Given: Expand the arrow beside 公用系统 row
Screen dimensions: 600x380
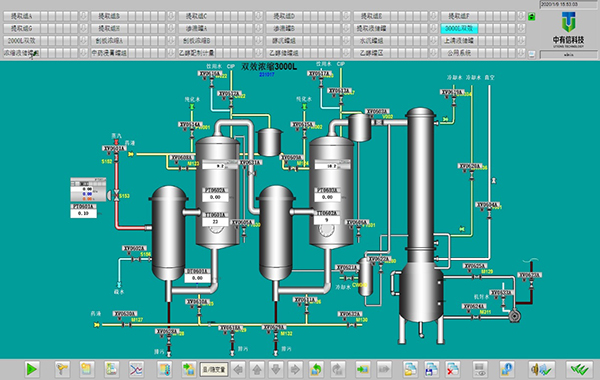Looking at the screenshot, I should click(x=521, y=53).
